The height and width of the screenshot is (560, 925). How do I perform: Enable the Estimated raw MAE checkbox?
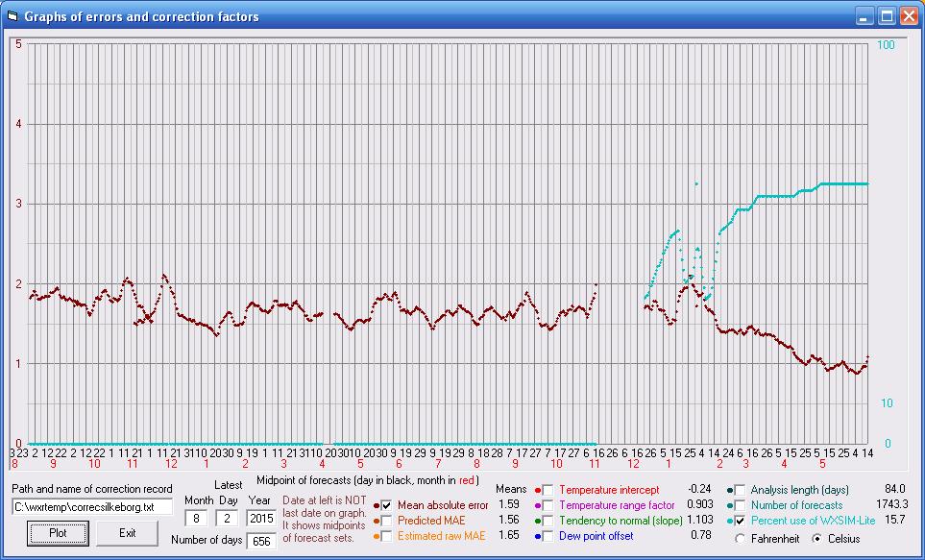click(x=386, y=536)
